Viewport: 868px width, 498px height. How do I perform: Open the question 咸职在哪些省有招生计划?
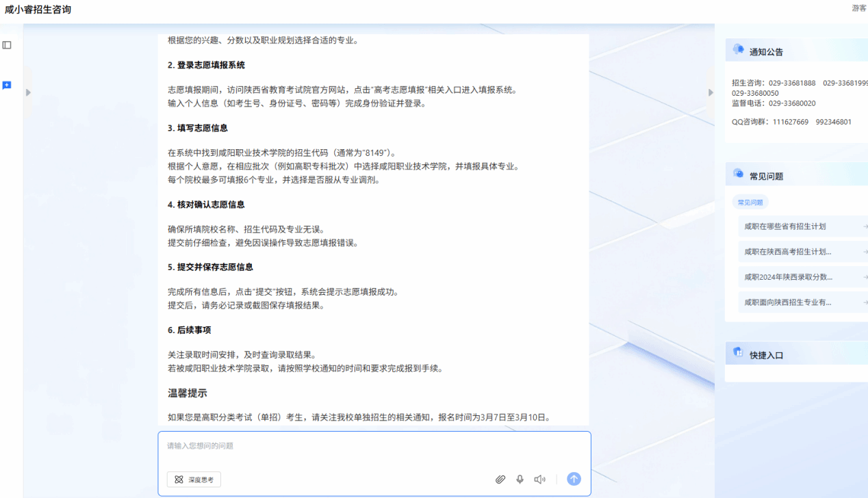point(803,226)
